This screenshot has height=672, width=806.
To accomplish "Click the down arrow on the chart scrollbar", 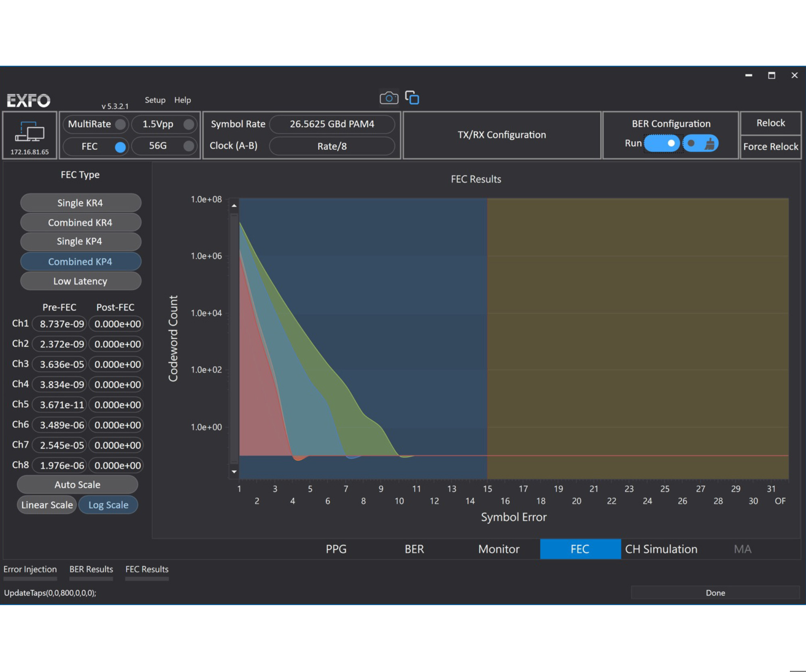I will (234, 471).
